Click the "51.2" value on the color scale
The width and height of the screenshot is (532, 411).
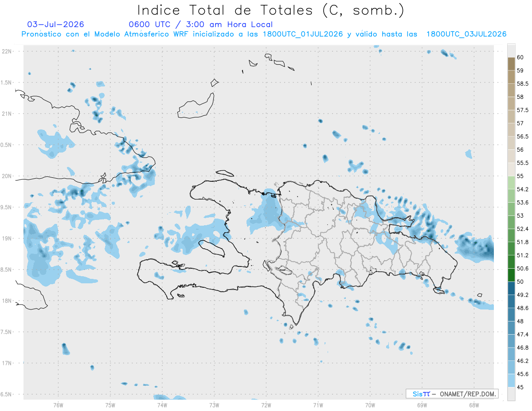pyautogui.click(x=523, y=255)
